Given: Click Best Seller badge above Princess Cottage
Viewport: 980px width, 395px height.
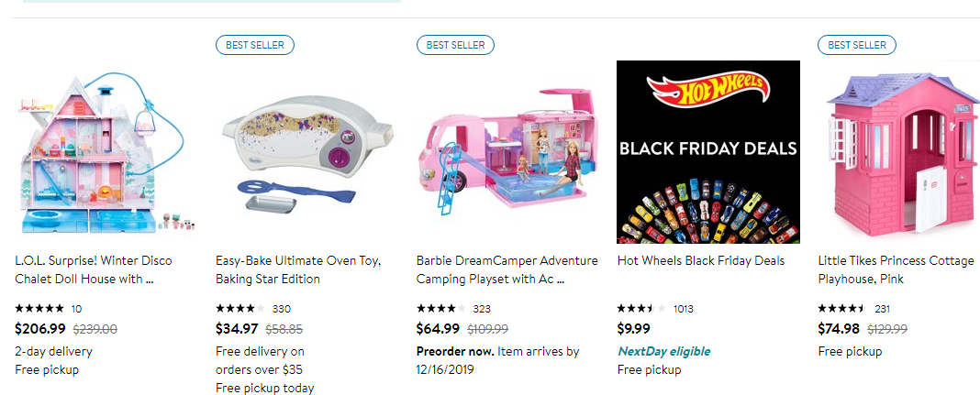Looking at the screenshot, I should click(x=857, y=44).
